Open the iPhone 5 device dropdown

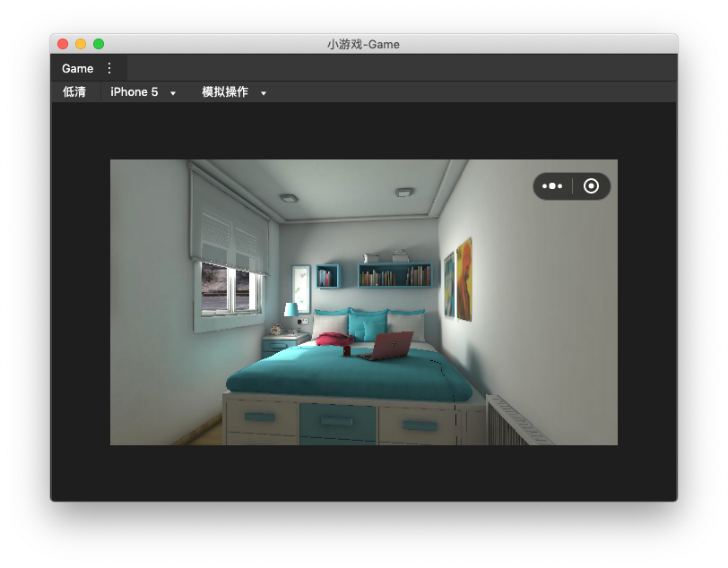143,92
